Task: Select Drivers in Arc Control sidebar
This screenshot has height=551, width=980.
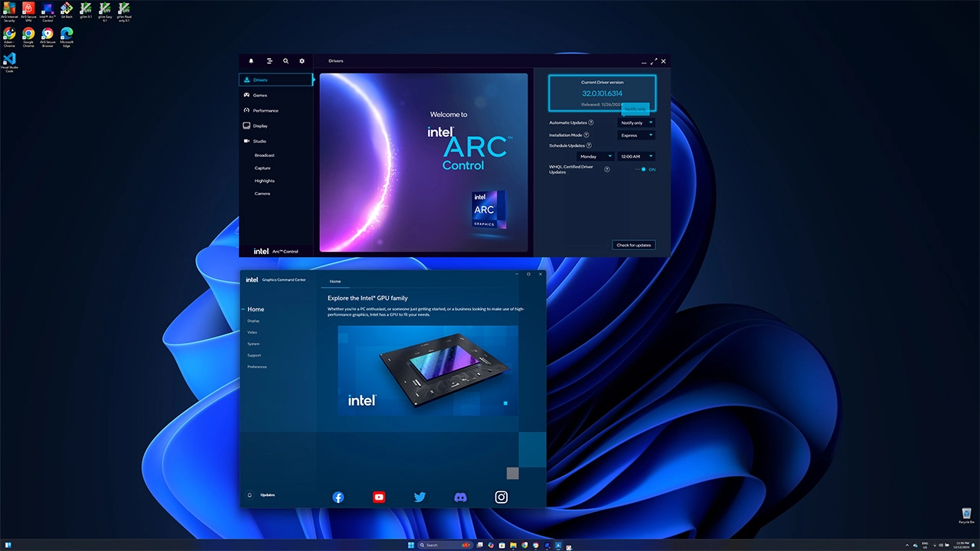Action: (x=276, y=80)
